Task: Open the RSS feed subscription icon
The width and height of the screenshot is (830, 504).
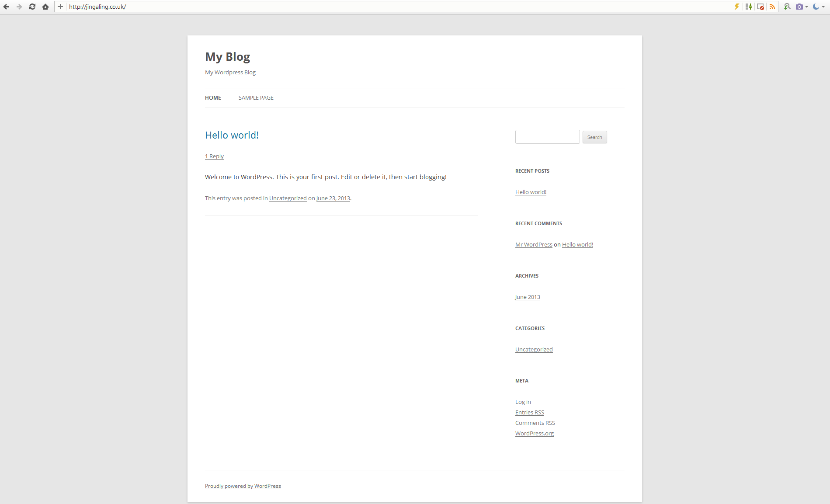Action: (772, 7)
